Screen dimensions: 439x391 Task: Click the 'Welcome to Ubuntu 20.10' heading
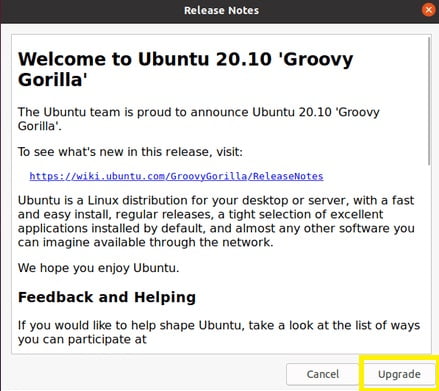point(185,69)
